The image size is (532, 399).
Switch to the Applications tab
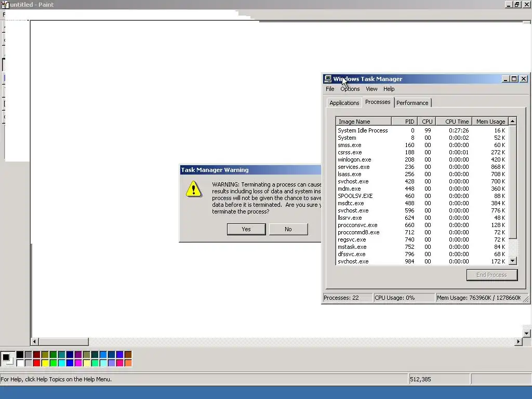pyautogui.click(x=344, y=103)
